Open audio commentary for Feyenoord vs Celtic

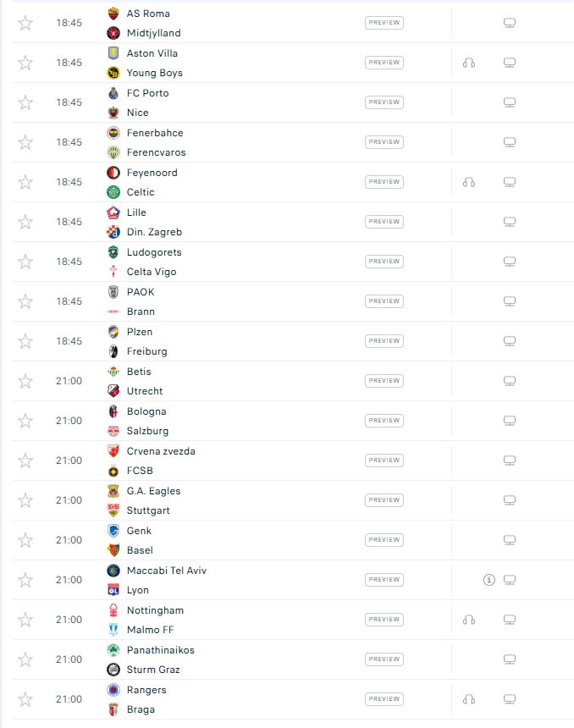pyautogui.click(x=469, y=182)
